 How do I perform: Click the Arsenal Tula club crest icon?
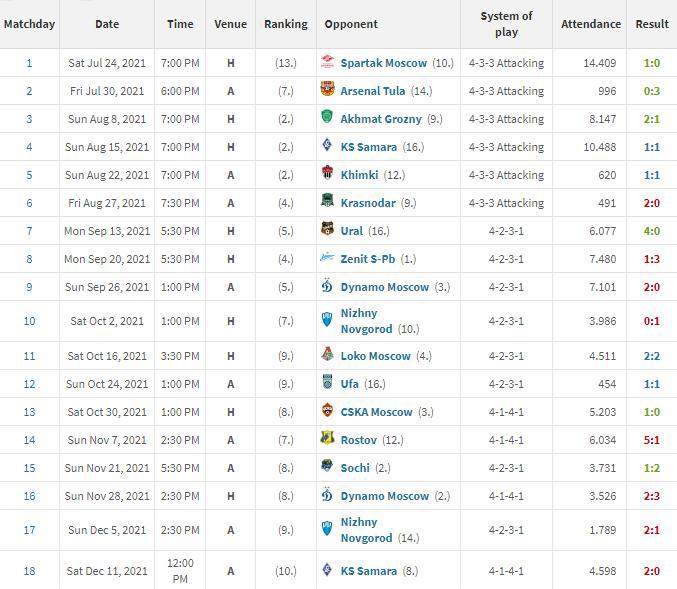point(328,91)
